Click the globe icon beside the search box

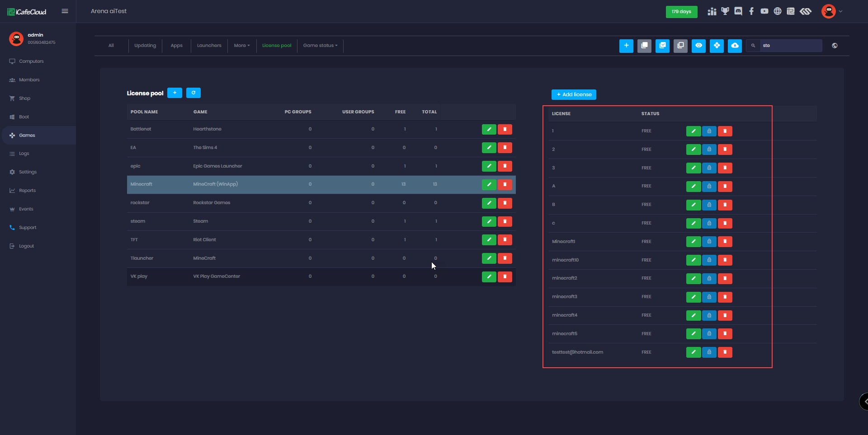(835, 46)
